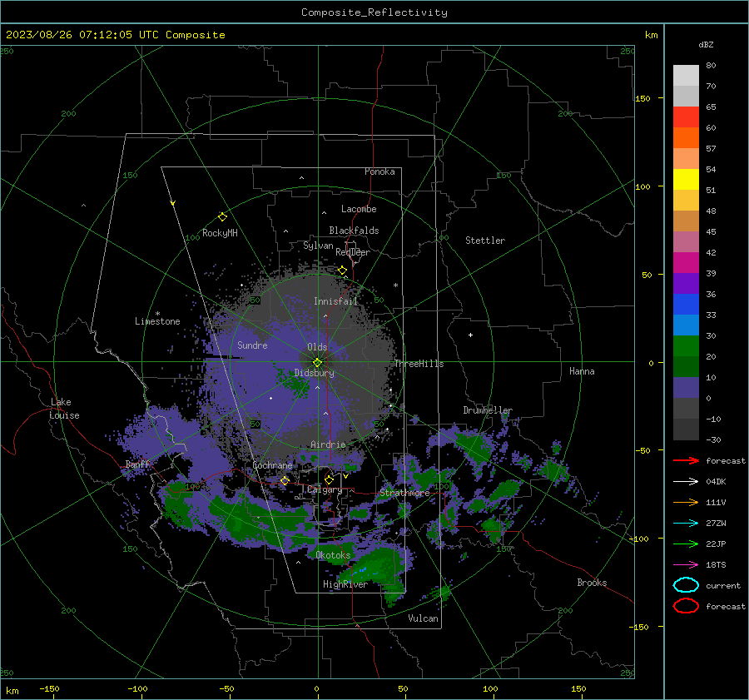
Task: Click the Banff label
Action: 137,464
